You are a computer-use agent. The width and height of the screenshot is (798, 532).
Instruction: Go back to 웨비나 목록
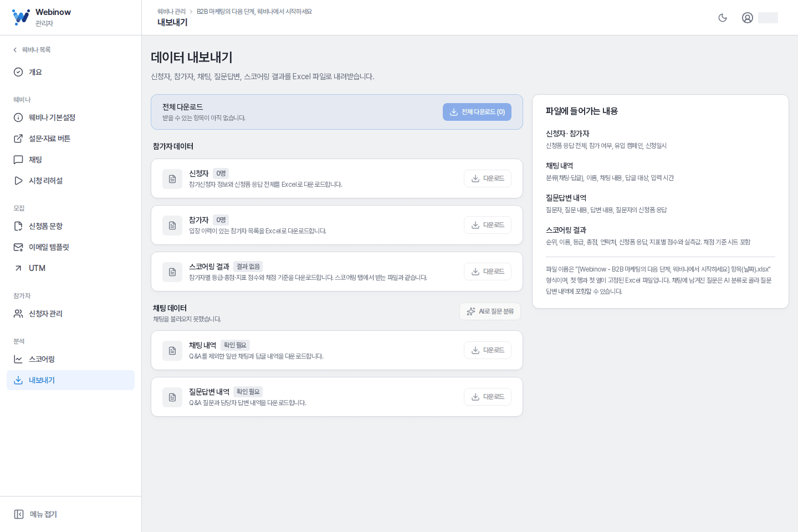[32, 50]
